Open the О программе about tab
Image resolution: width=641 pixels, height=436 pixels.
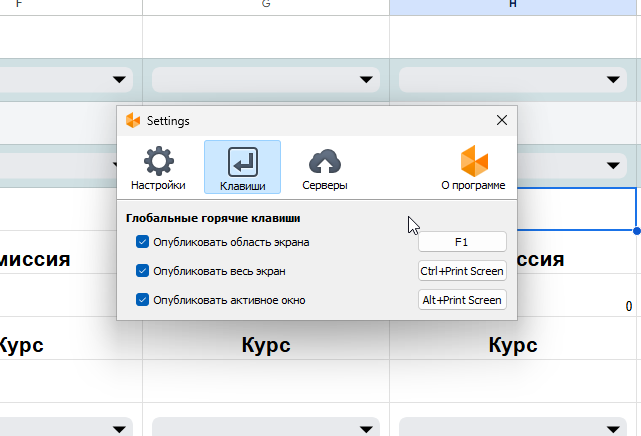[473, 167]
